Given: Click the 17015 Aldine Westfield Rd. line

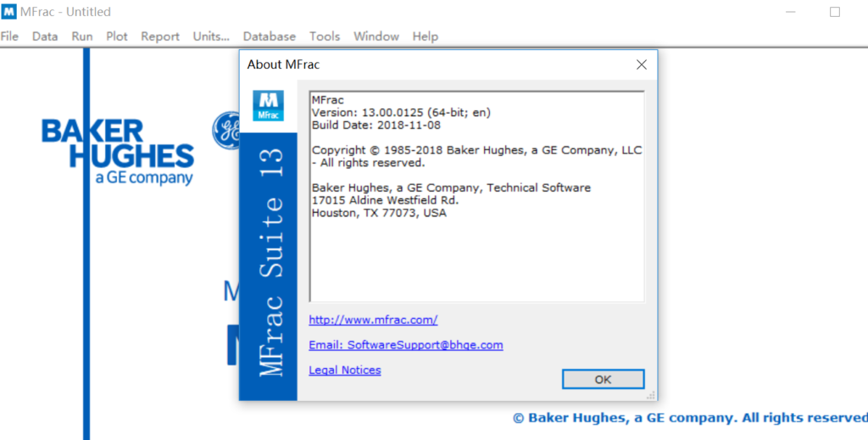Looking at the screenshot, I should [x=386, y=200].
